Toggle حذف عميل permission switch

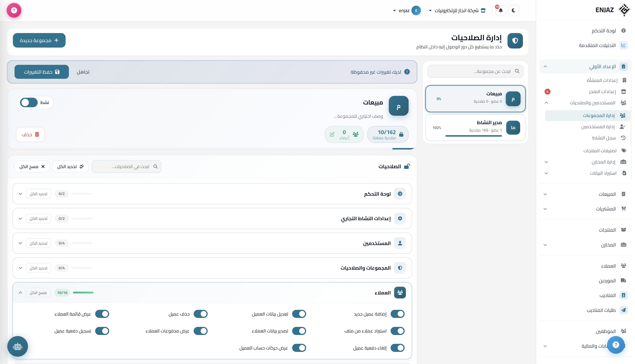pyautogui.click(x=201, y=314)
